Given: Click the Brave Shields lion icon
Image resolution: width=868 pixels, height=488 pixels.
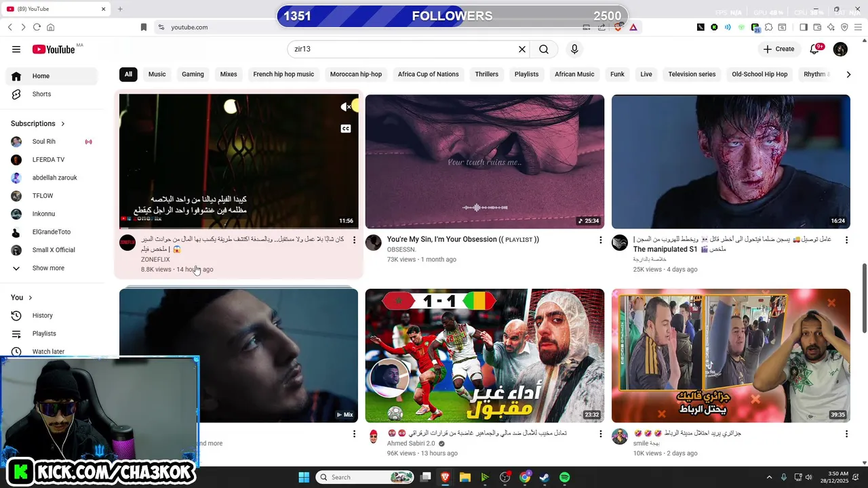Looking at the screenshot, I should point(618,27).
